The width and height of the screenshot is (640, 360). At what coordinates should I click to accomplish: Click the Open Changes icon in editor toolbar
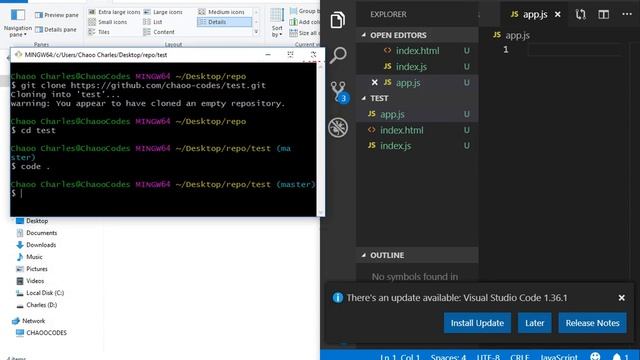pyautogui.click(x=580, y=15)
